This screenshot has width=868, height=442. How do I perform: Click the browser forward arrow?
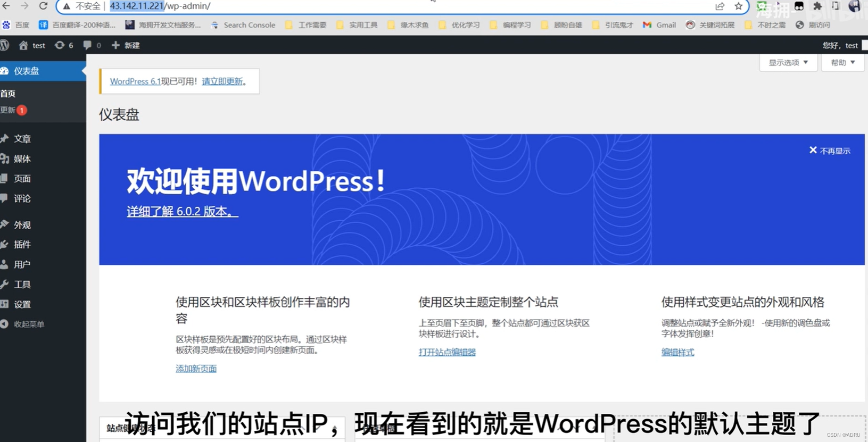tap(24, 6)
